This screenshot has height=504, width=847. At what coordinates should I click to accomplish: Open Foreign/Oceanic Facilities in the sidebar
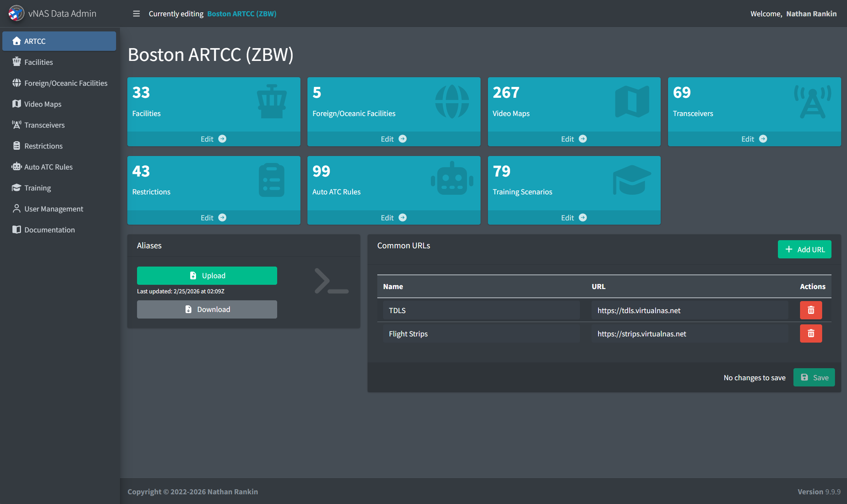coord(59,83)
